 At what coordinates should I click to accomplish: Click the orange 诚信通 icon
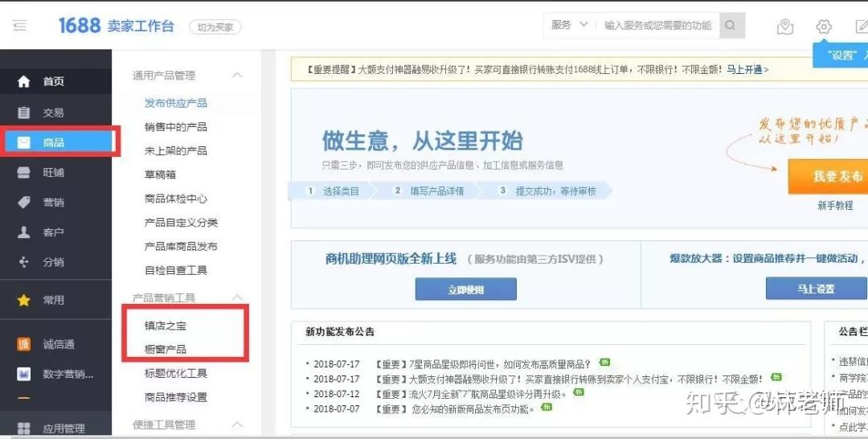24,344
